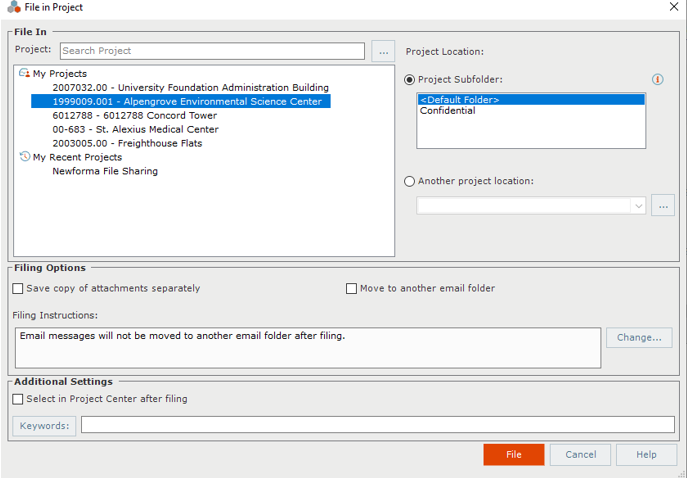The image size is (687, 481).
Task: Choose the Another project location radio option
Action: tap(409, 181)
